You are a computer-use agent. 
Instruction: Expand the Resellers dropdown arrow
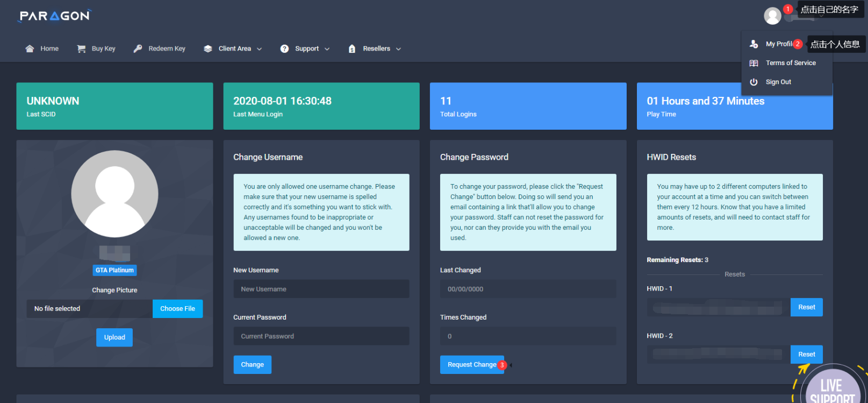coord(398,49)
